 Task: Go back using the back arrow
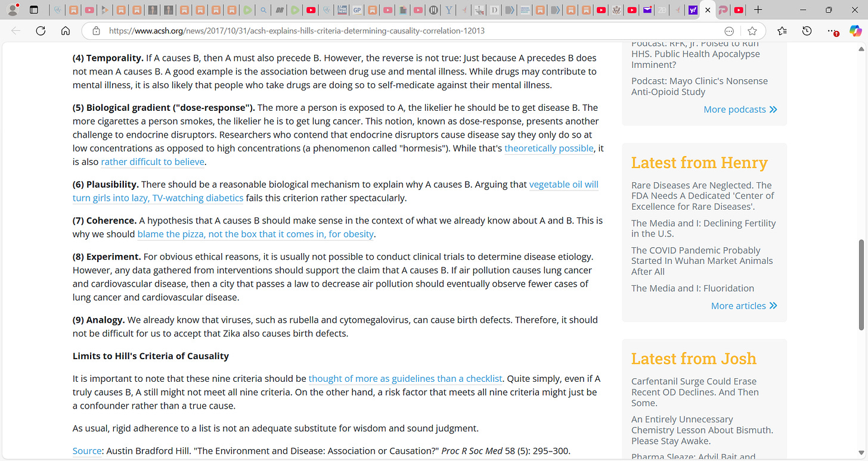pyautogui.click(x=16, y=31)
